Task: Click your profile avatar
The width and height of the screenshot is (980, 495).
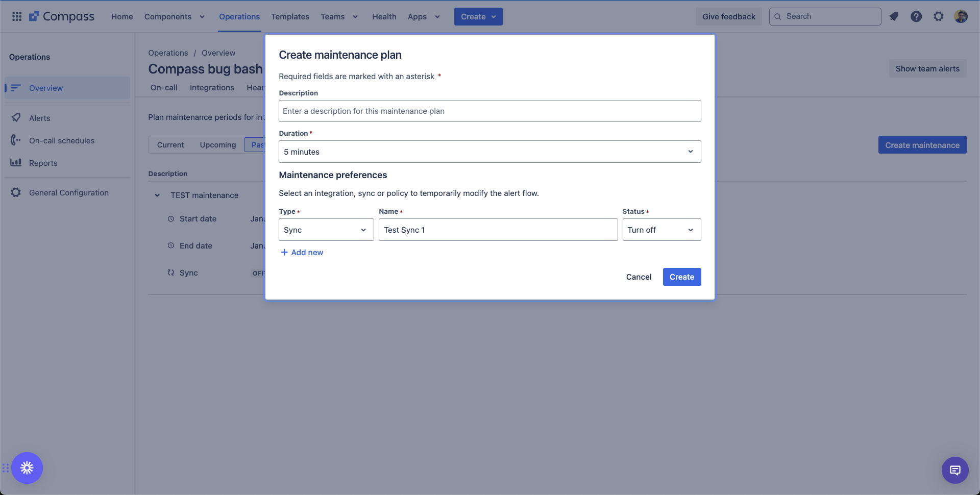Action: 962,16
